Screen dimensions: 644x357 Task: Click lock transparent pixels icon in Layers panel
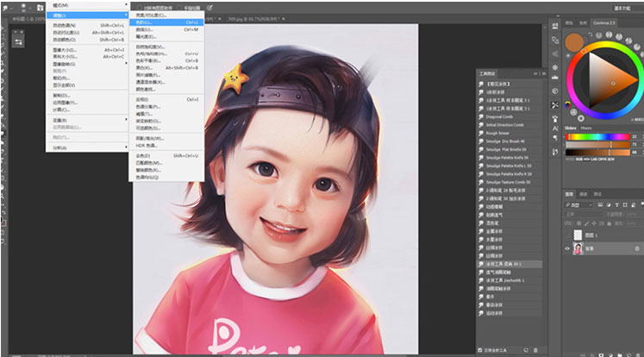[578, 223]
